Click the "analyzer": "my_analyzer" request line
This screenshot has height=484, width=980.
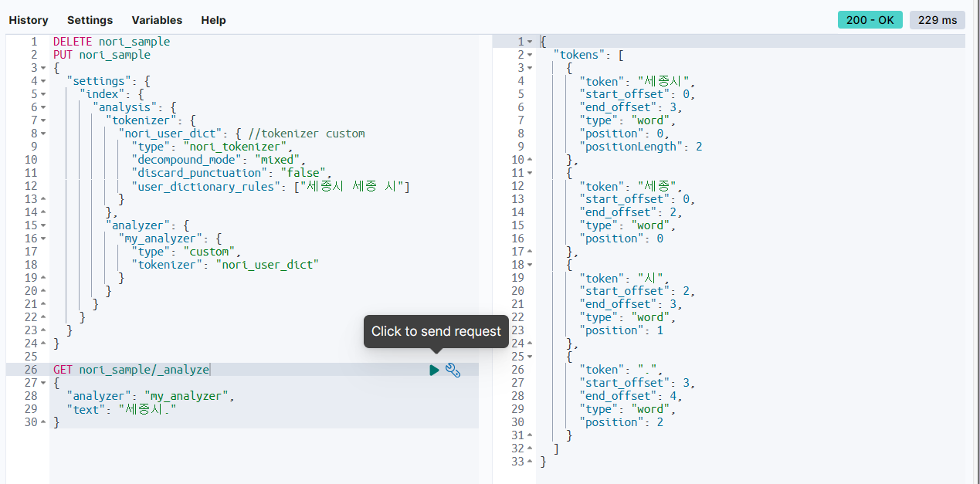(x=150, y=396)
